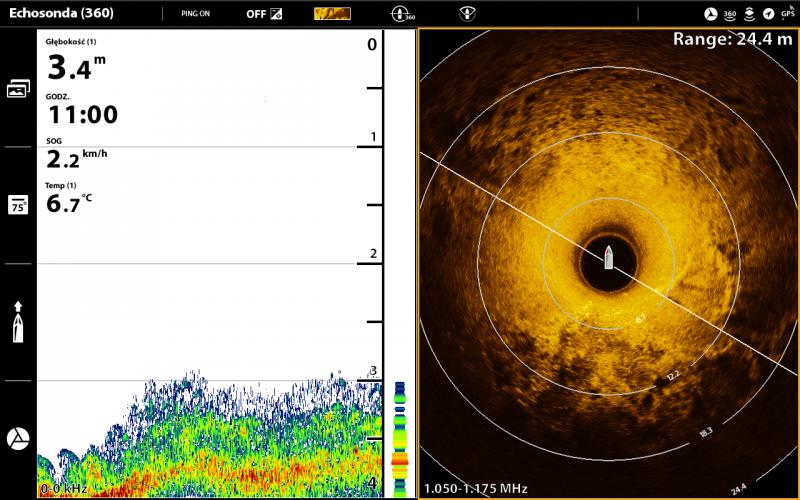This screenshot has width=800, height=500.
Task: Click the 360 sweep icon in top bar
Action: coord(402,14)
